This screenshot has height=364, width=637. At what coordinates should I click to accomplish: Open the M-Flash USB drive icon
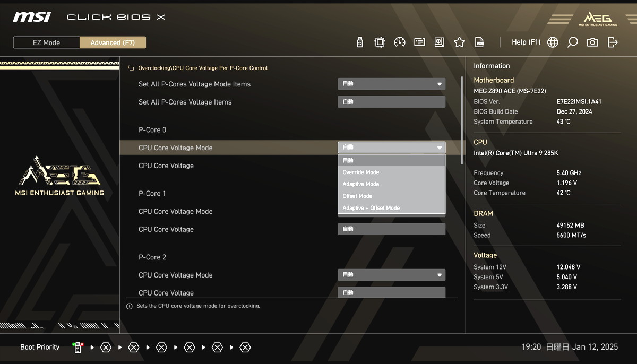[x=360, y=42]
